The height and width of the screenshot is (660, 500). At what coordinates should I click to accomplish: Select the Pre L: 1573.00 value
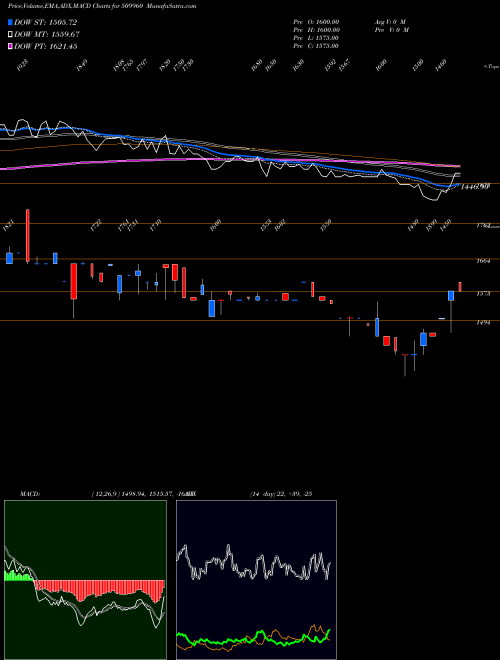316,38
